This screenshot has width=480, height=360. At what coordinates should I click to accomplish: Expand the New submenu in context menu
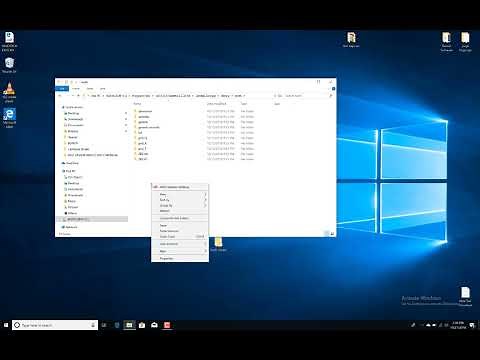click(x=180, y=251)
